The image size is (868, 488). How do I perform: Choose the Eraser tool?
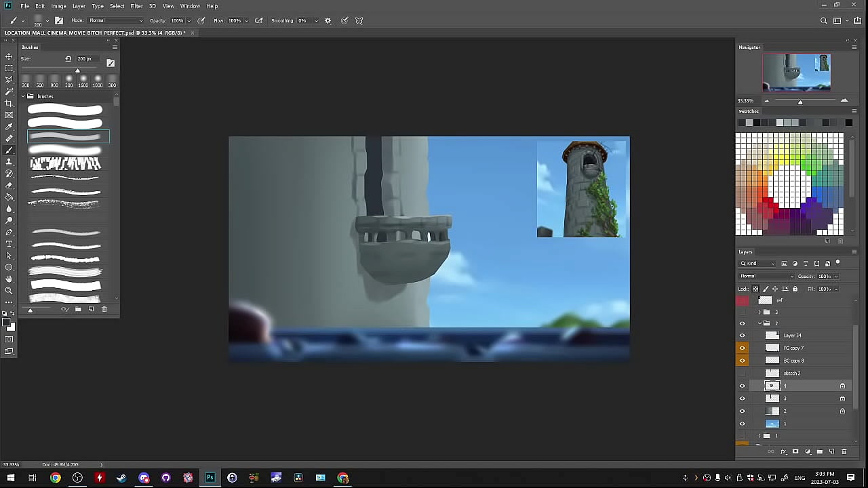coord(9,185)
